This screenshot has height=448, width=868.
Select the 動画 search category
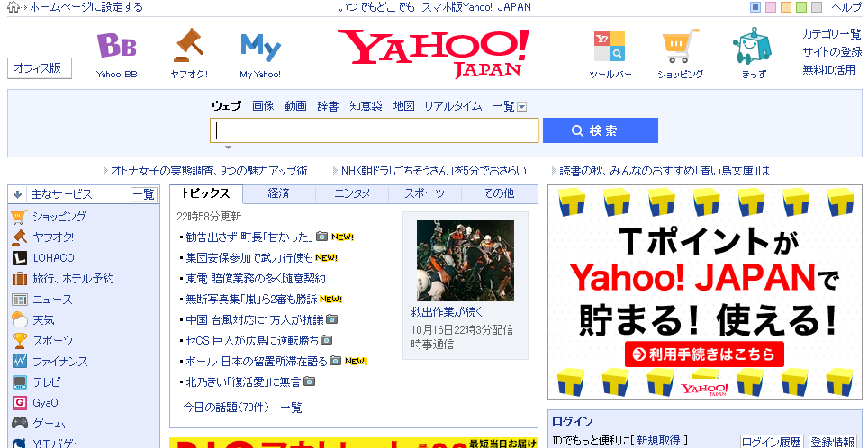295,106
